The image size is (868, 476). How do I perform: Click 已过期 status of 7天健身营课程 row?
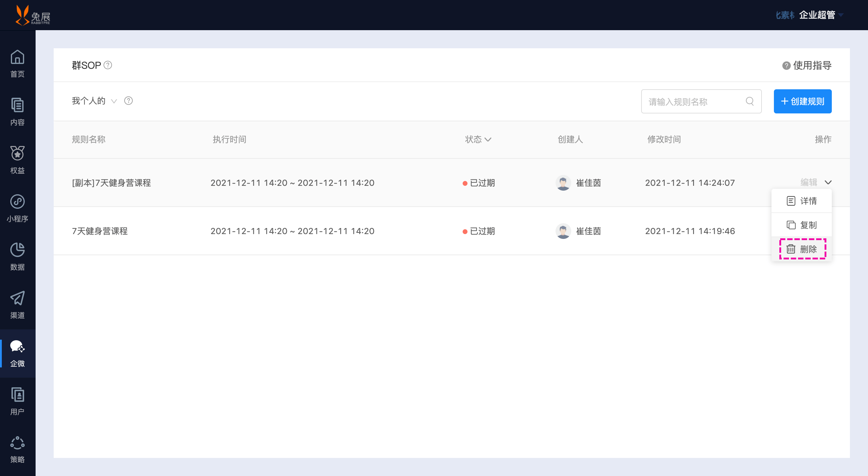click(x=479, y=231)
